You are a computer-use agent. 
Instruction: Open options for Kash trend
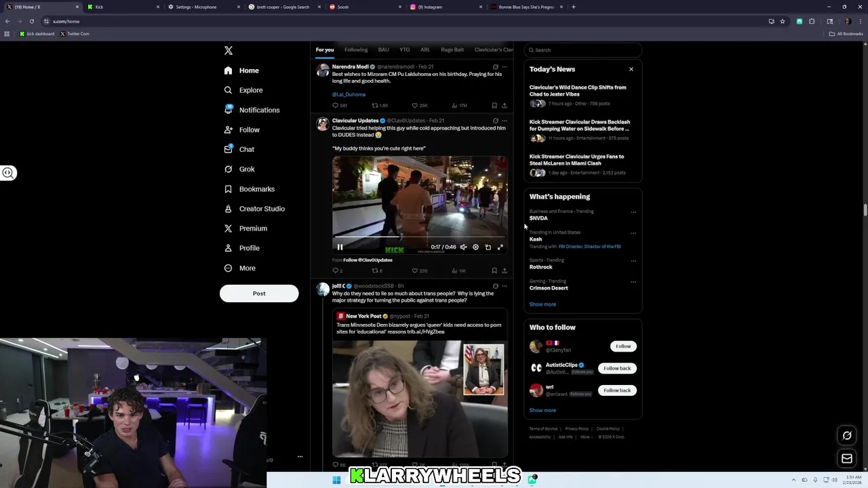633,233
